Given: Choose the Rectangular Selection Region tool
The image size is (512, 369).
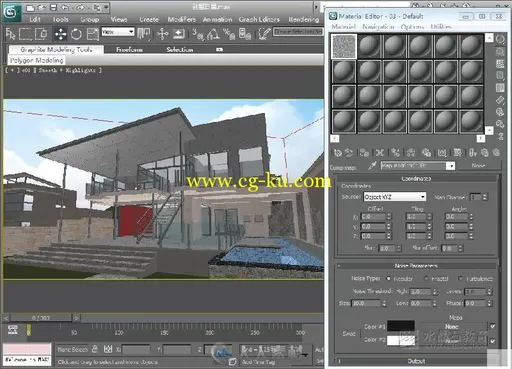Looking at the screenshot, I should click(26, 34).
